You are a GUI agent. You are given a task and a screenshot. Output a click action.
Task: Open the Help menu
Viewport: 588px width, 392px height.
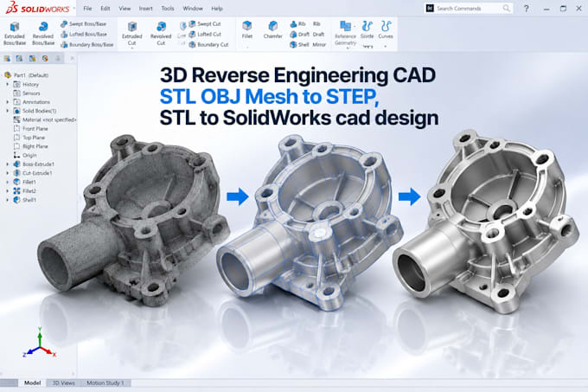click(217, 9)
